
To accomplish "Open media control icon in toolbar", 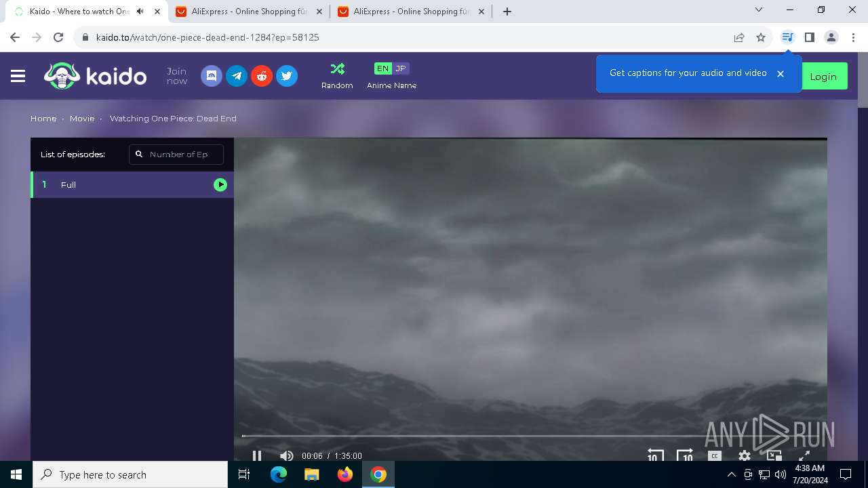I will point(787,37).
